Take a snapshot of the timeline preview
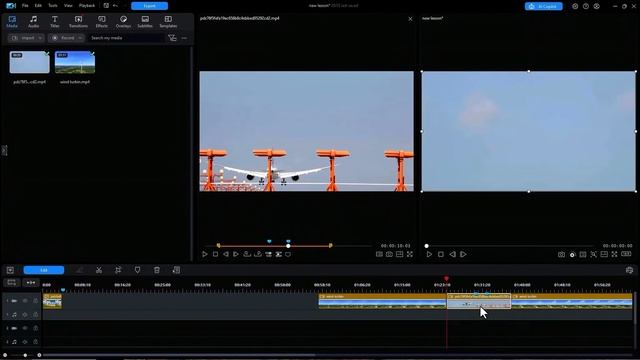640x360 pixels. (x=562, y=254)
